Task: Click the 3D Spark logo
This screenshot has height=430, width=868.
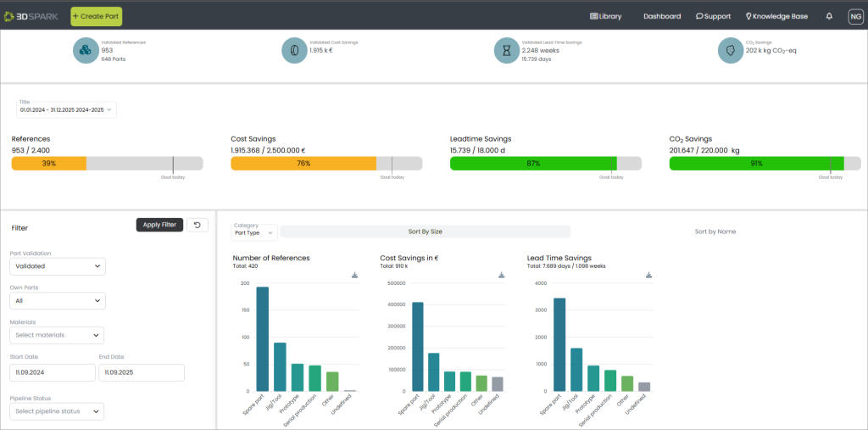Action: coord(31,16)
